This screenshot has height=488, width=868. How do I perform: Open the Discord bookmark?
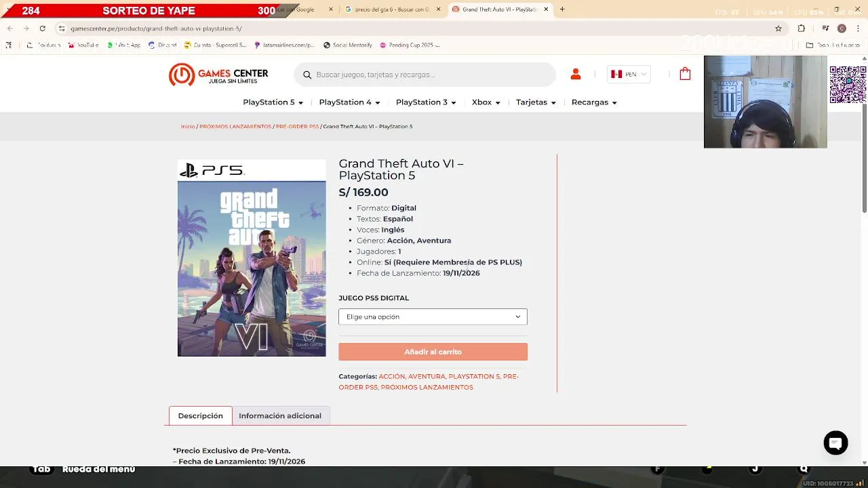coord(162,45)
